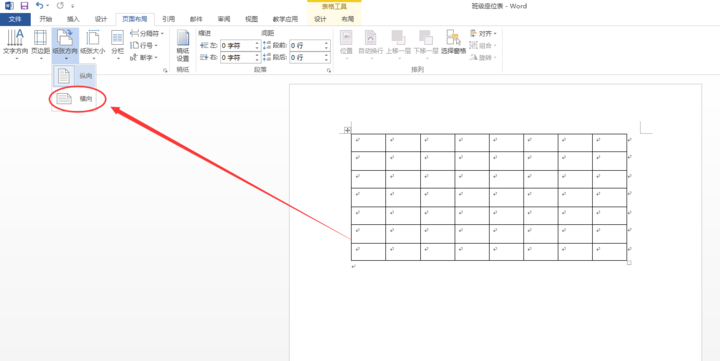The image size is (720, 361).
Task: Click the left indent icon beside 左
Action: point(204,45)
